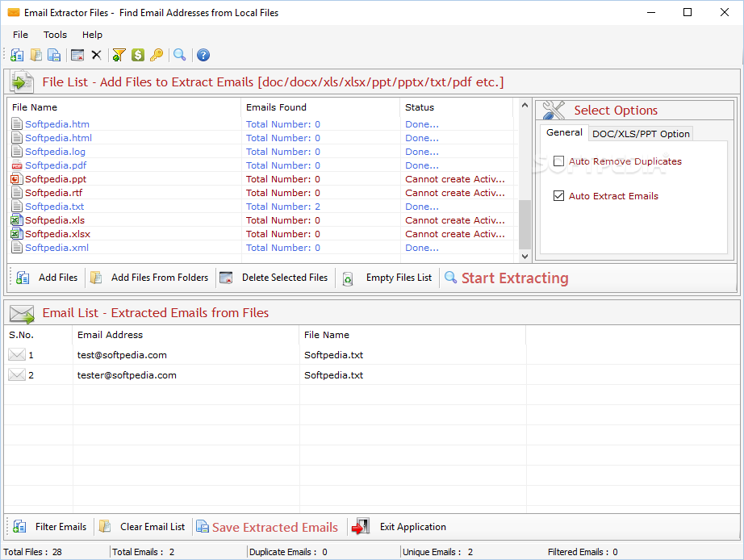
Task: Click 'Total Files : 28' status entry
Action: [33, 552]
